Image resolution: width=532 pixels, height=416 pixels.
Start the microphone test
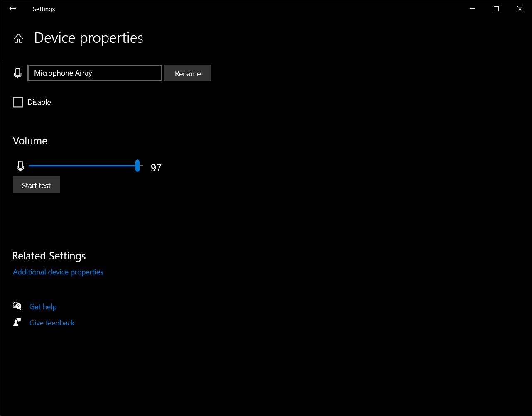point(36,185)
